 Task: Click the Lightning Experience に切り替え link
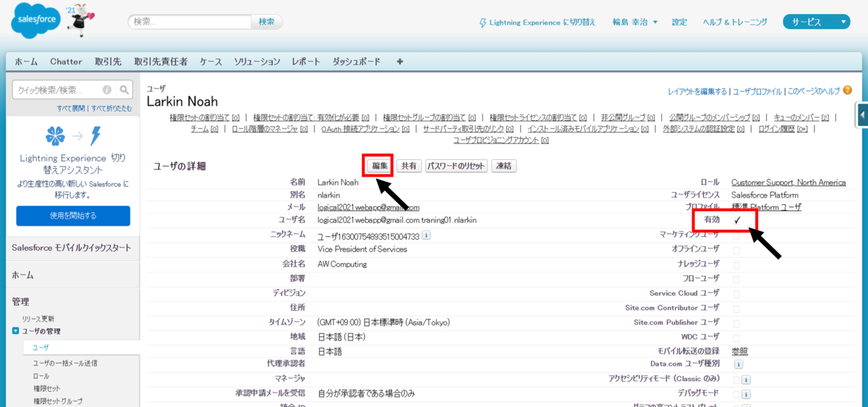(x=542, y=22)
